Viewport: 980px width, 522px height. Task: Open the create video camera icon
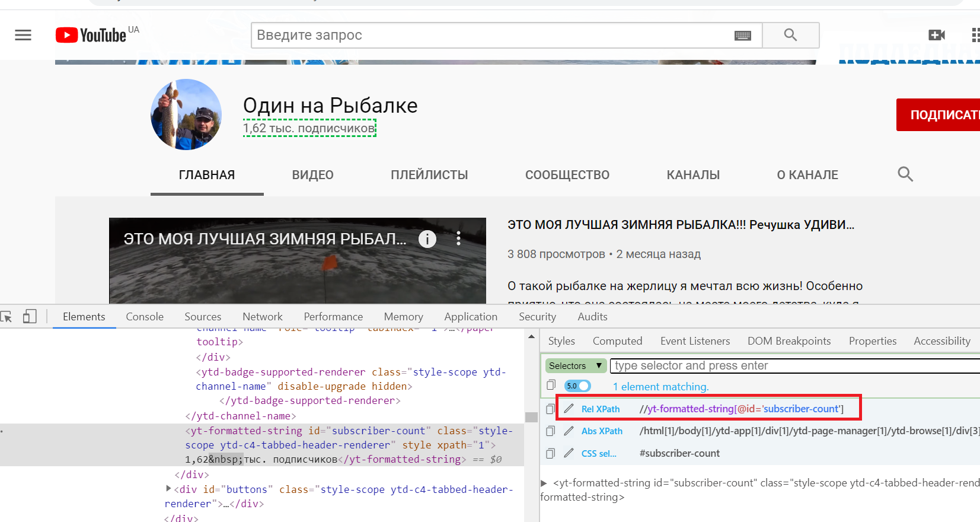(937, 35)
